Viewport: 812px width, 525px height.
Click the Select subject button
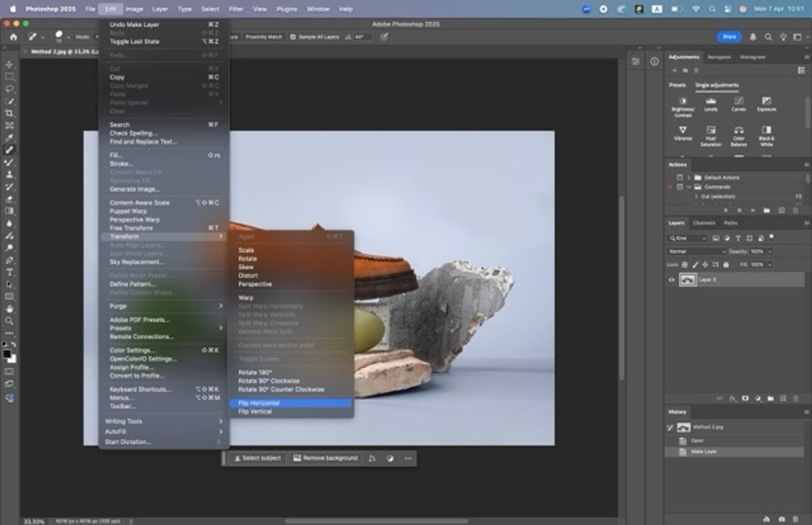pos(257,458)
